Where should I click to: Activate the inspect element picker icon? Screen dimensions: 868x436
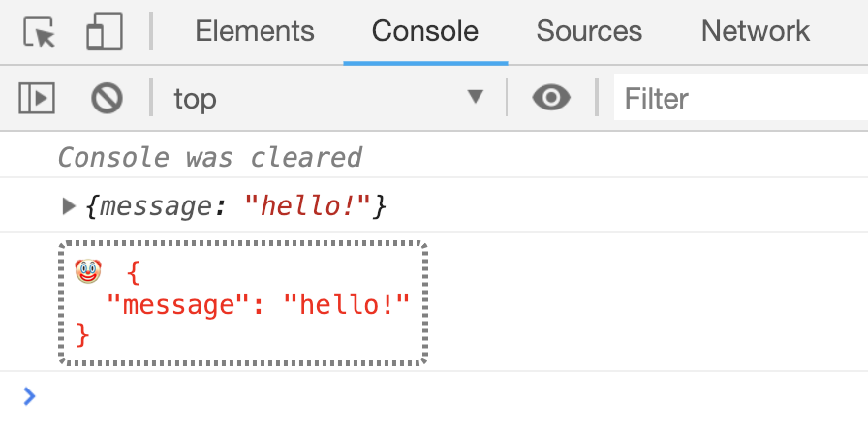42,32
